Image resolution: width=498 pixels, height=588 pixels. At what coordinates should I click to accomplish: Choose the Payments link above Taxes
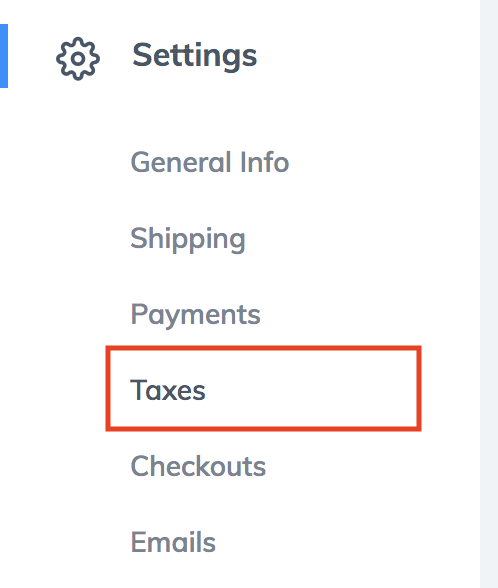195,315
